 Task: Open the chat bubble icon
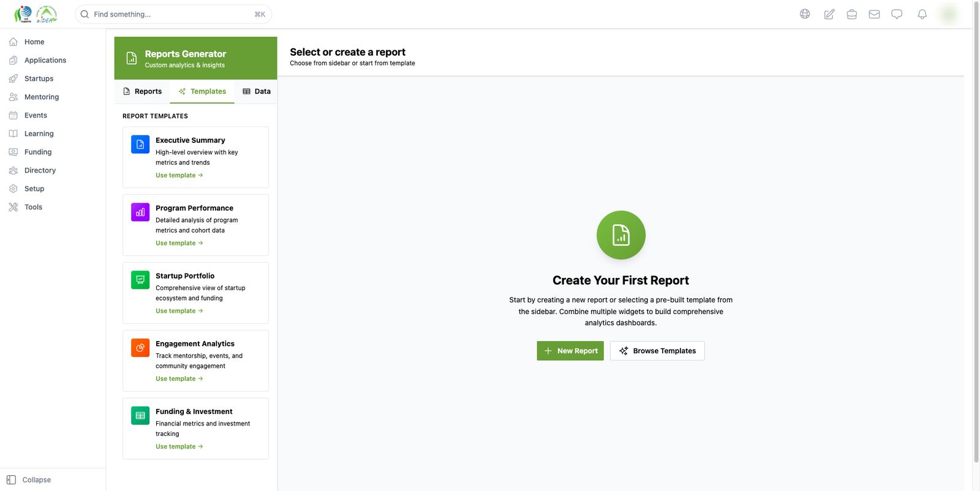point(897,14)
